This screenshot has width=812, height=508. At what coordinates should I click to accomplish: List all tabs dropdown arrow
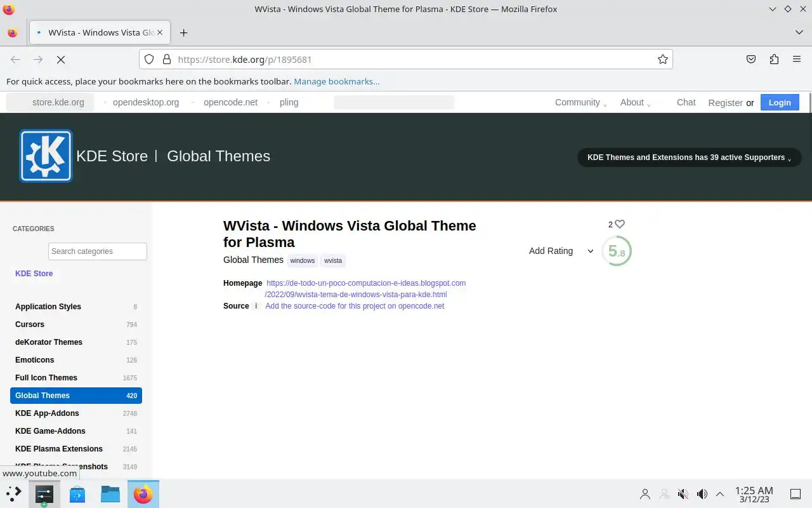coord(799,32)
